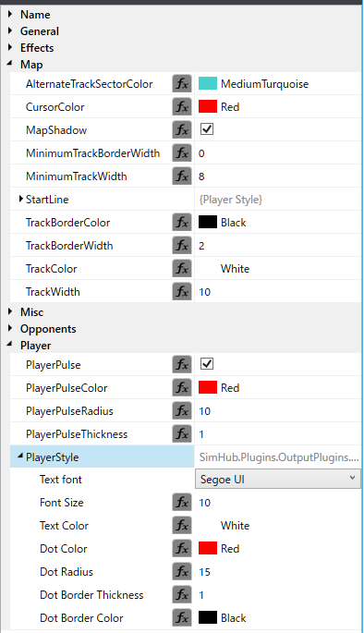
Task: Toggle the PlayerPulse checkbox
Action: [x=207, y=364]
